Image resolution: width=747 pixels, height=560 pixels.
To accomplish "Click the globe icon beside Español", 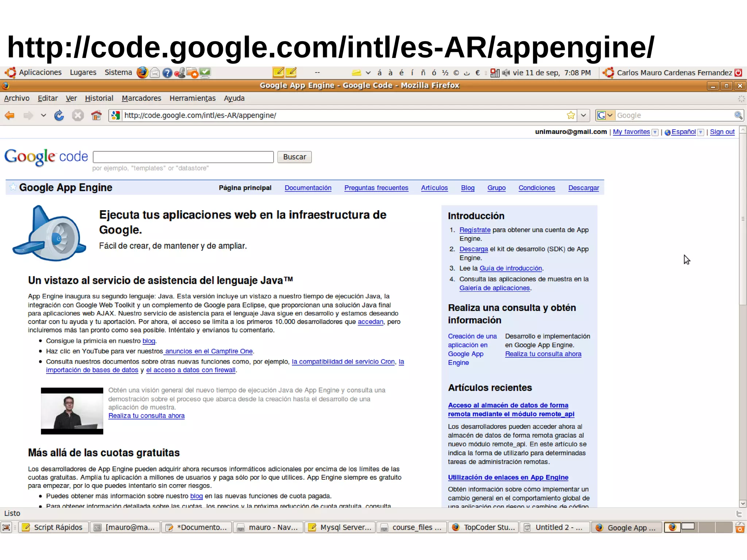I will [667, 132].
